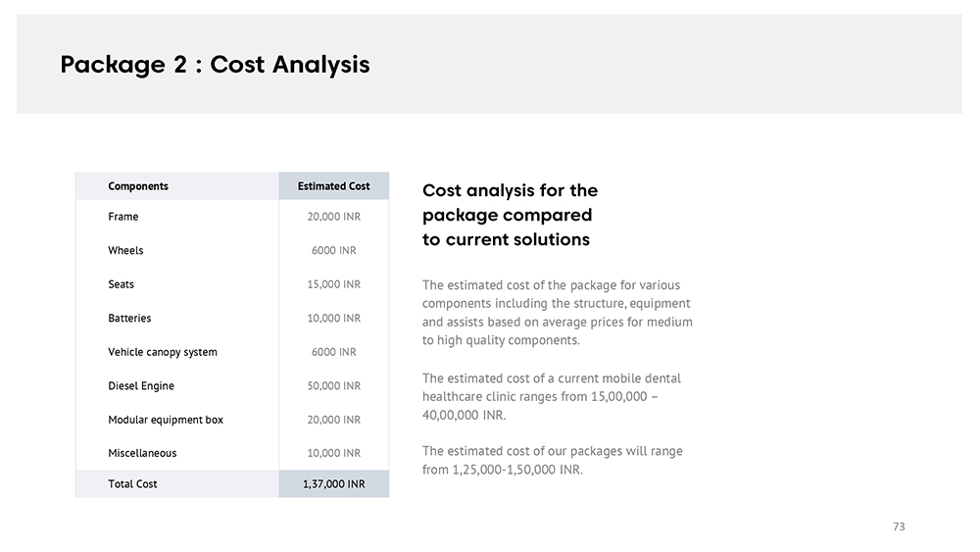This screenshot has height=552, width=980.
Task: Select the Components column header
Action: coord(138,186)
